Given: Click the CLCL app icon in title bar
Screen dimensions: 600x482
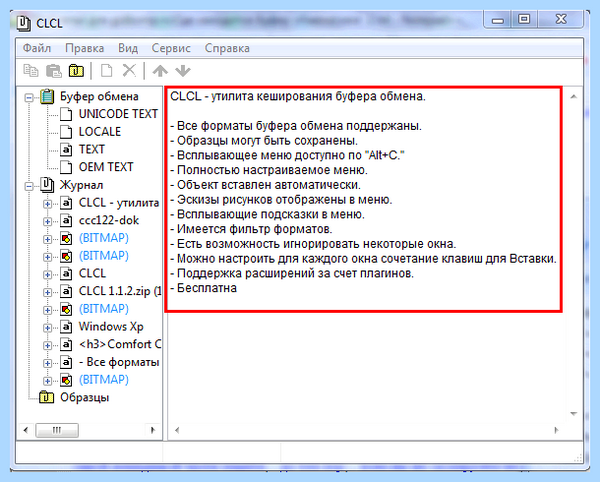Looking at the screenshot, I should pos(24,23).
